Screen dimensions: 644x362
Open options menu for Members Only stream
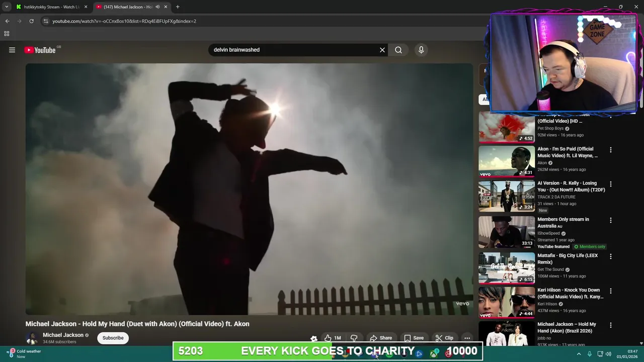point(611,220)
